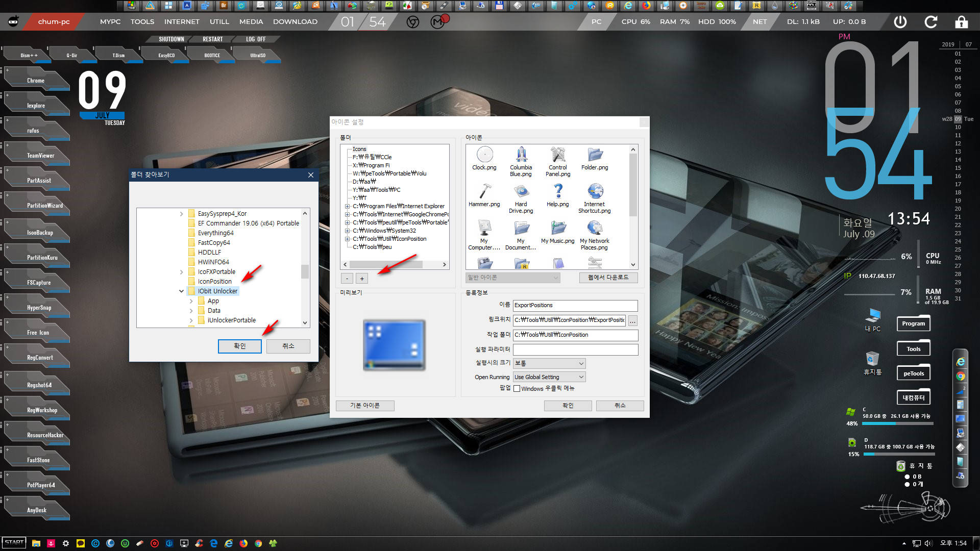Viewport: 980px width, 551px height.
Task: Launch Chrome from the bottom taskbar
Action: tap(258, 543)
